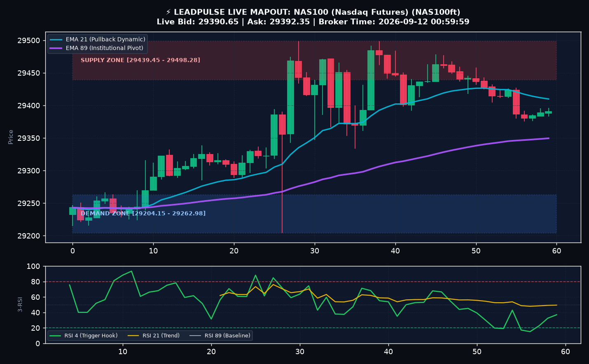
Task: Click tick 60 on the price chart x-axis
Action: [556, 251]
